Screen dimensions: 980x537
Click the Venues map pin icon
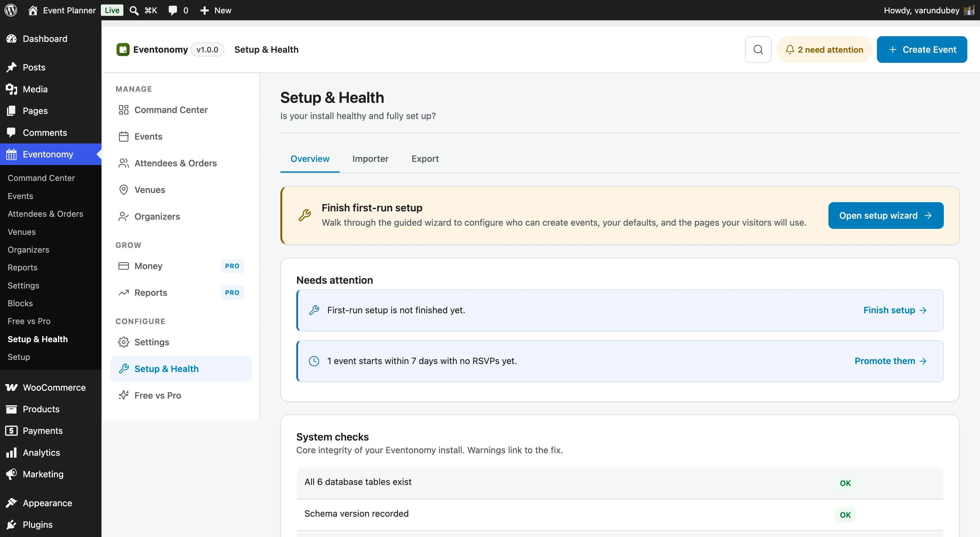(123, 190)
